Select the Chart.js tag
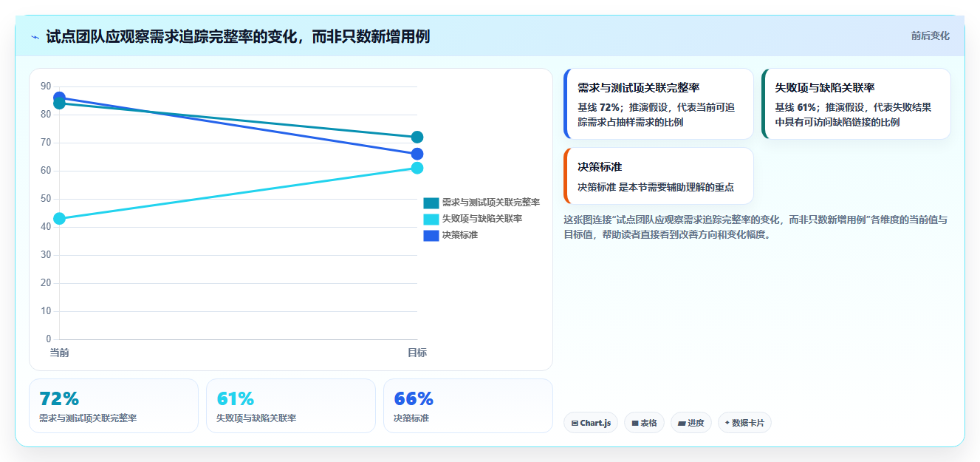980x462 pixels. click(x=591, y=423)
